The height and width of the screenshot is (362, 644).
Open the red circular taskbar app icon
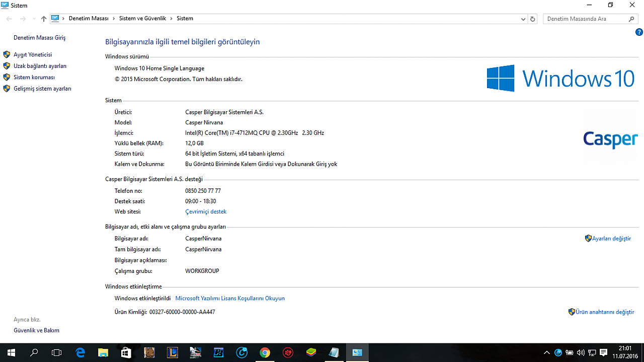tap(288, 353)
